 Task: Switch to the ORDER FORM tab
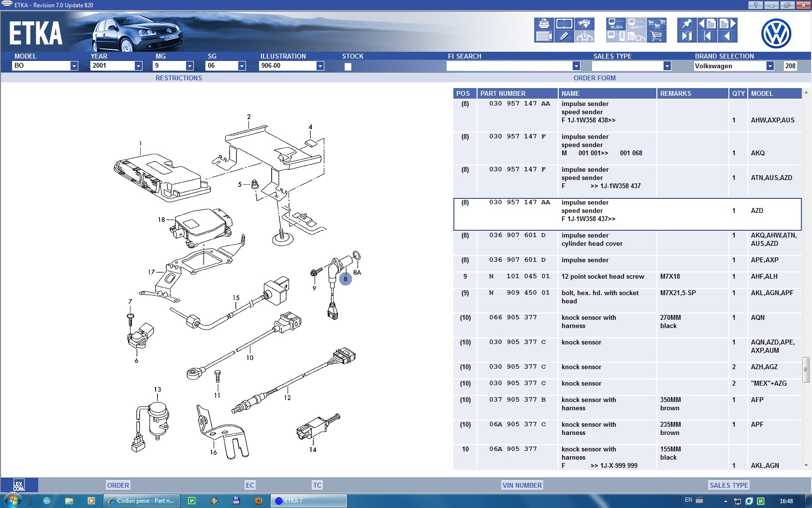tap(594, 78)
